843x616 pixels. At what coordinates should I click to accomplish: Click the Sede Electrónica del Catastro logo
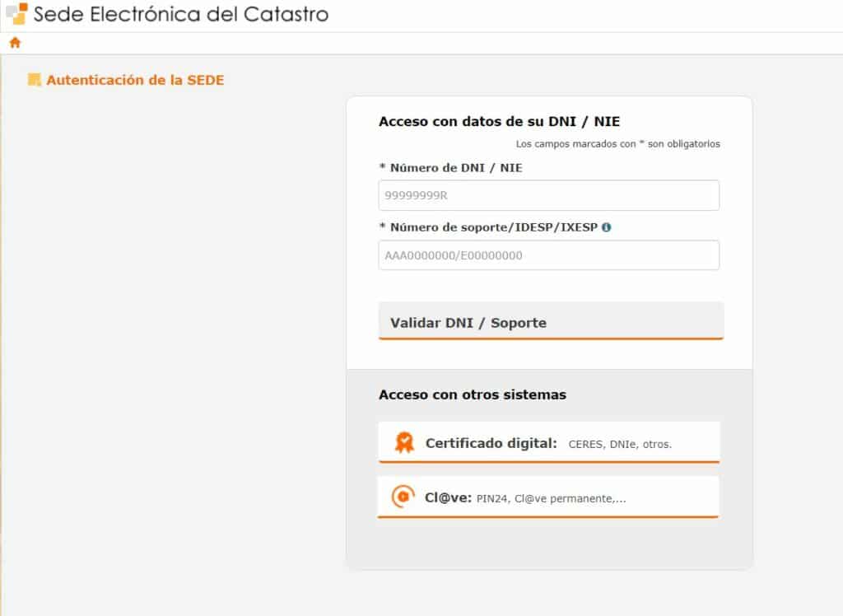[16, 14]
